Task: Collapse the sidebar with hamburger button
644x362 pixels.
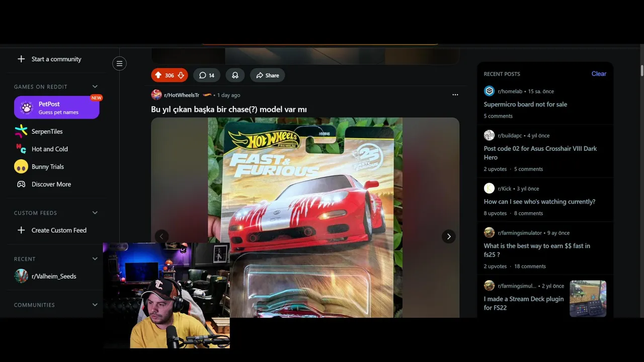Action: pos(119,63)
